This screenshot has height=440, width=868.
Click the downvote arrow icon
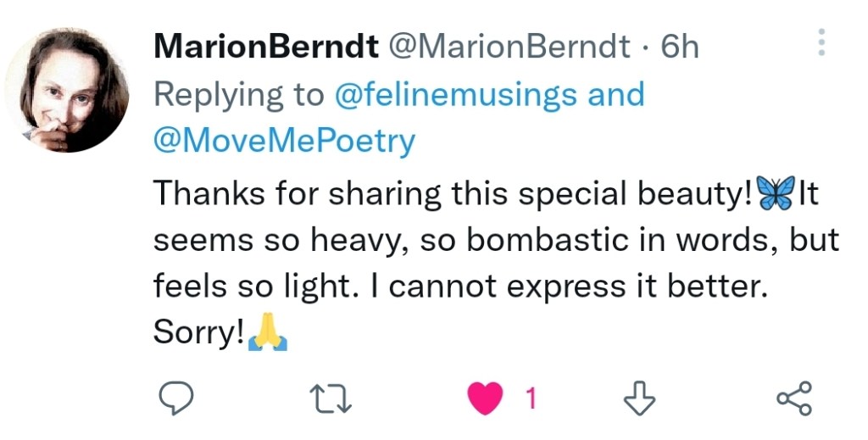(x=640, y=398)
